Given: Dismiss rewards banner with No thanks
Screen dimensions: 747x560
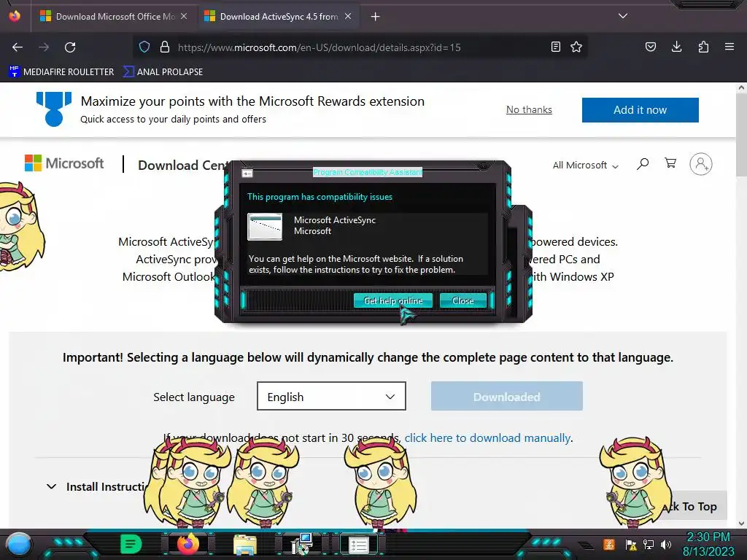Looking at the screenshot, I should point(529,110).
